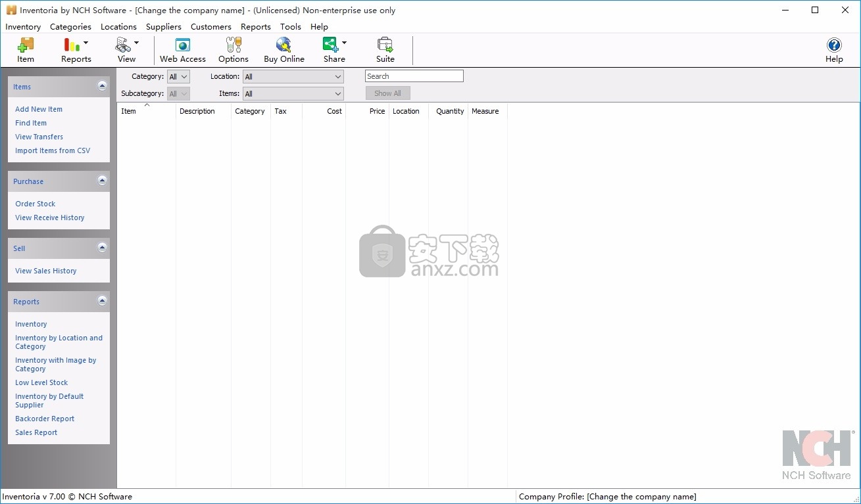Open the Inventory report link in sidebar
Screen dimensions: 861x504
[x=31, y=324]
